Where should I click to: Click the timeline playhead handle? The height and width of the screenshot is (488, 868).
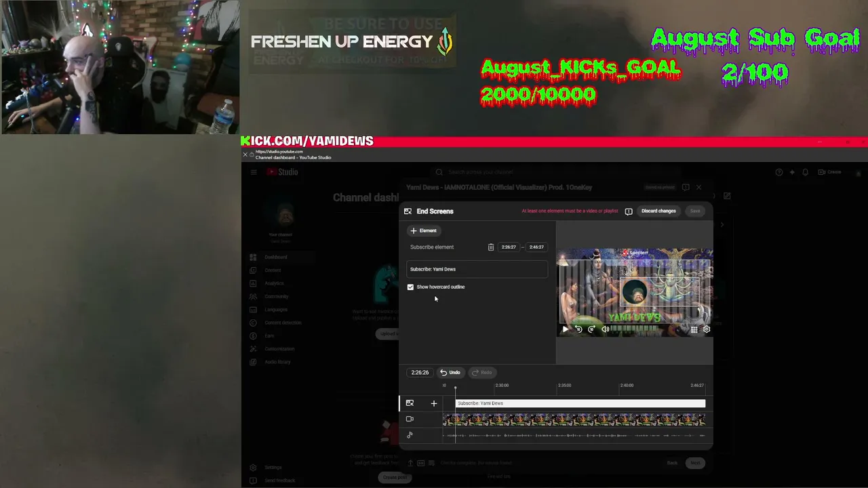click(456, 388)
